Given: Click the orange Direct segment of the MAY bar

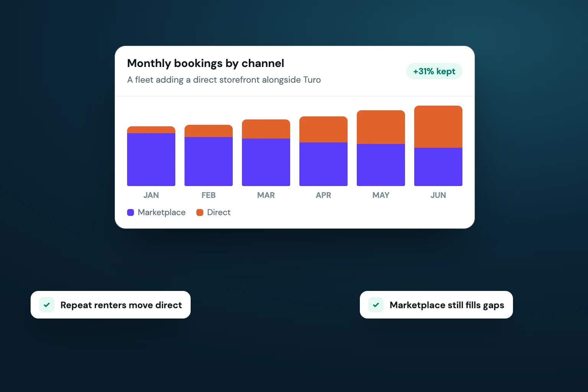Looking at the screenshot, I should pyautogui.click(x=381, y=127).
